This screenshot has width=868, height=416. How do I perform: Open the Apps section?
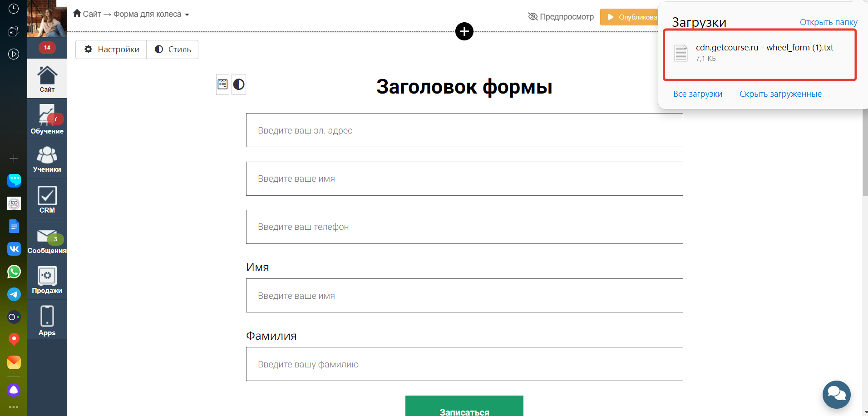point(47,321)
